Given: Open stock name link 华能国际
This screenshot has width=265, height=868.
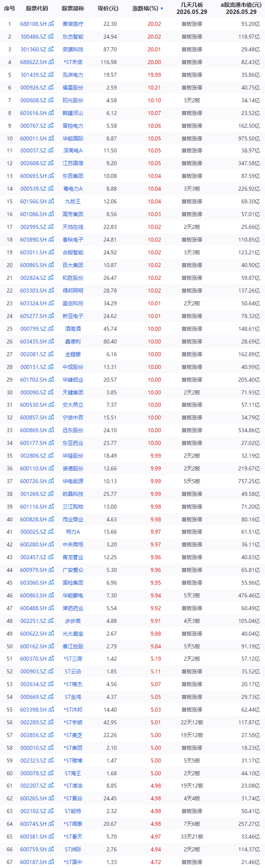Looking at the screenshot, I should point(73,138).
